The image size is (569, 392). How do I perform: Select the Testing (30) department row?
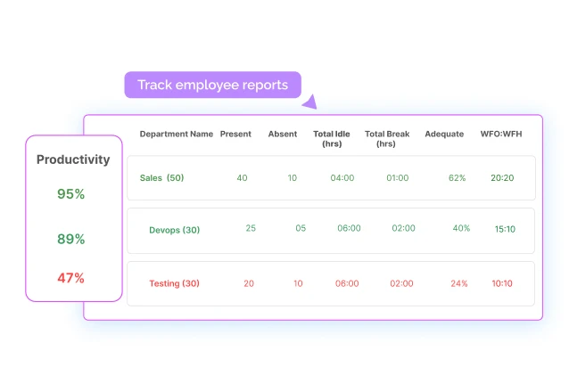point(331,283)
